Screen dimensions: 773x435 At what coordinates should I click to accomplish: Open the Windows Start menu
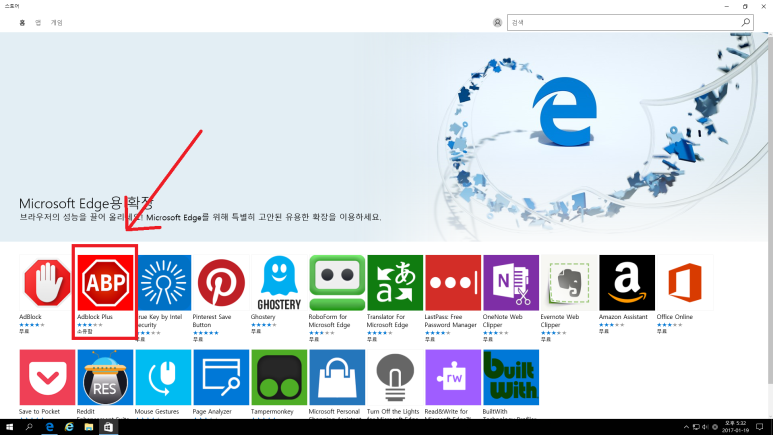tap(9, 427)
